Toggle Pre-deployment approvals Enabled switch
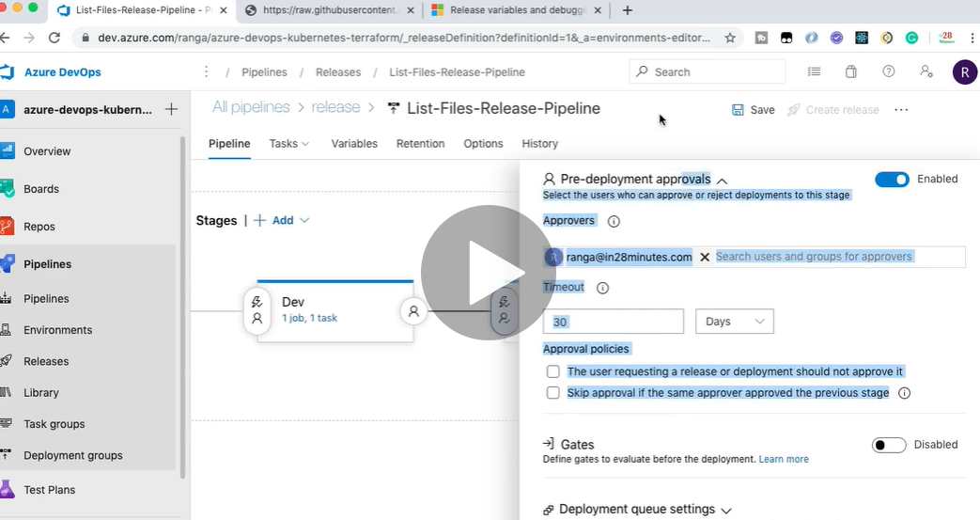The width and height of the screenshot is (980, 520). tap(892, 180)
